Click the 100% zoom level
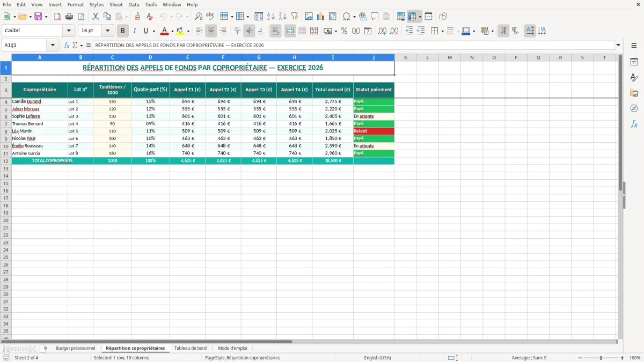 pyautogui.click(x=635, y=358)
